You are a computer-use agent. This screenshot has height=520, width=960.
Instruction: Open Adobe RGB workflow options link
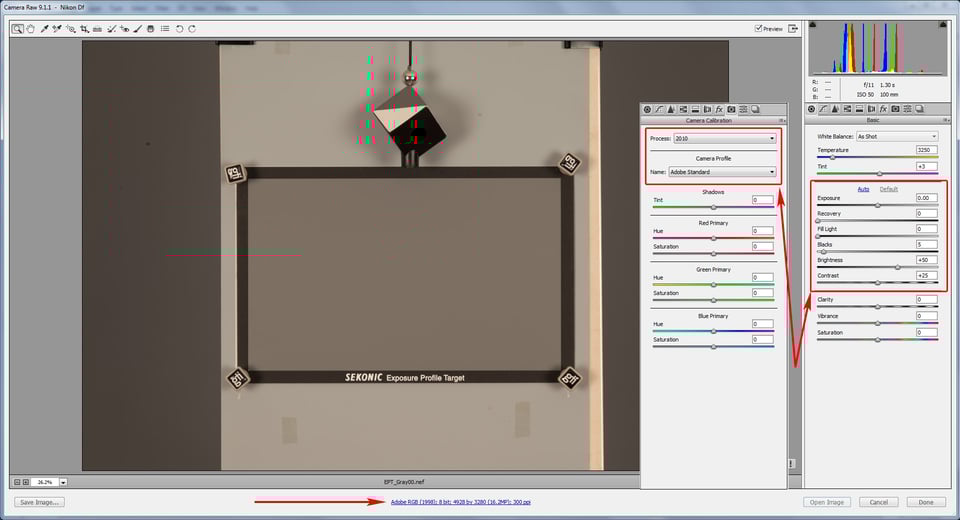click(460, 502)
